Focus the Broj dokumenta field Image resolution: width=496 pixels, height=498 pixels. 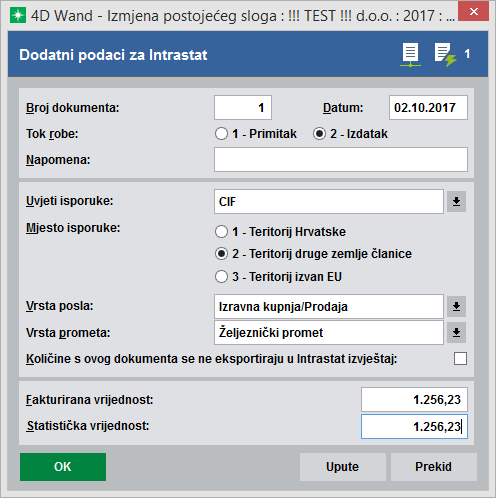(243, 107)
